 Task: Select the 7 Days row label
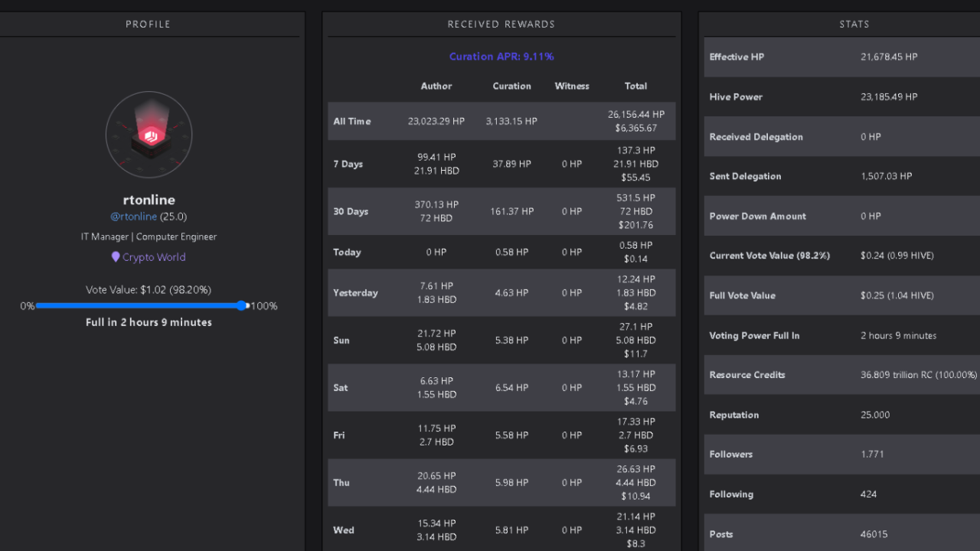pos(348,165)
